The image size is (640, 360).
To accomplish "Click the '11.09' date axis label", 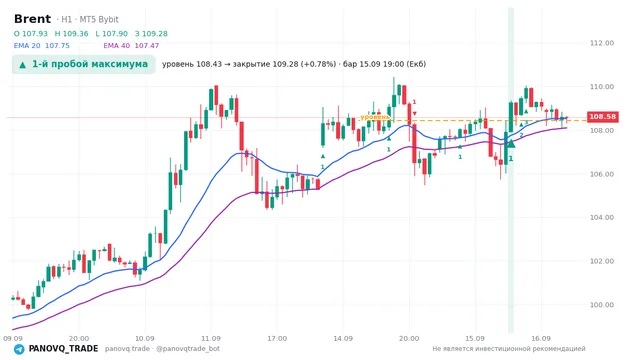I will point(211,339).
